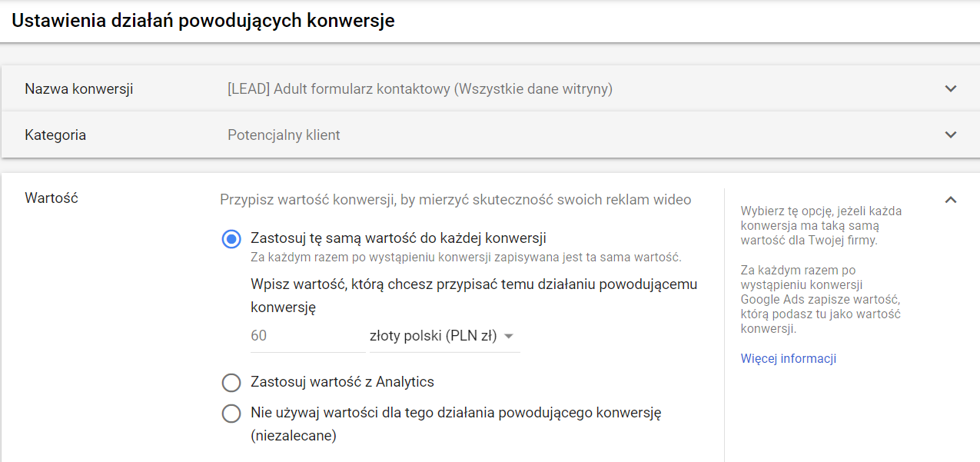Click the "Przypisz wartość konwersji" description text
Viewport: 980px width, 462px height.
pos(455,200)
